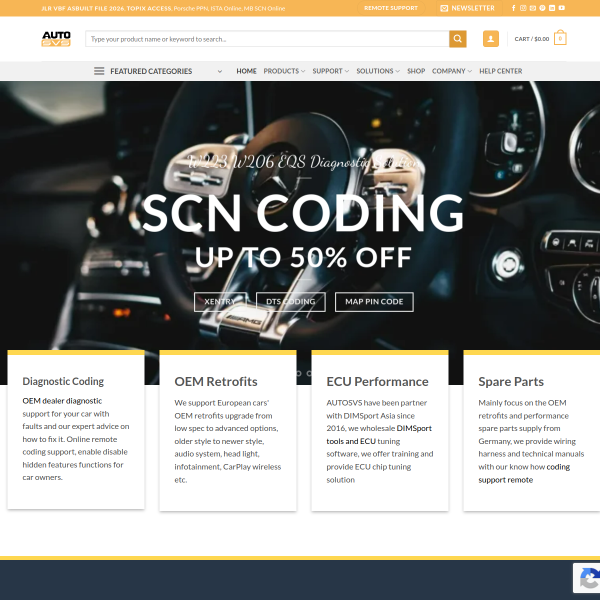Click the XENTRY banner button
This screenshot has width=600, height=600.
pyautogui.click(x=220, y=302)
